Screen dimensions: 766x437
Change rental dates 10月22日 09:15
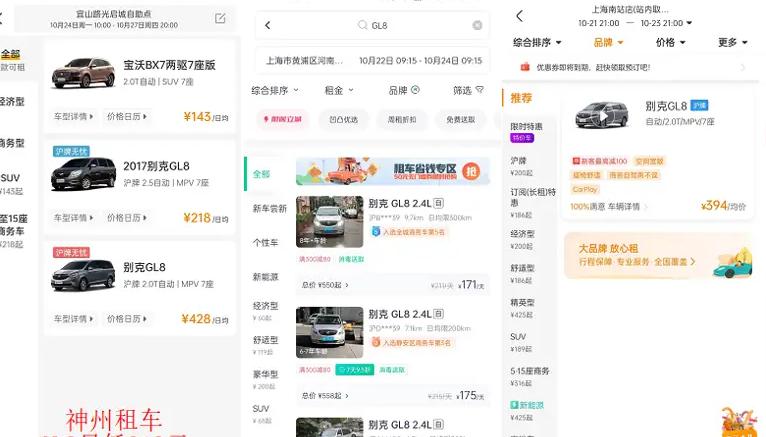420,61
